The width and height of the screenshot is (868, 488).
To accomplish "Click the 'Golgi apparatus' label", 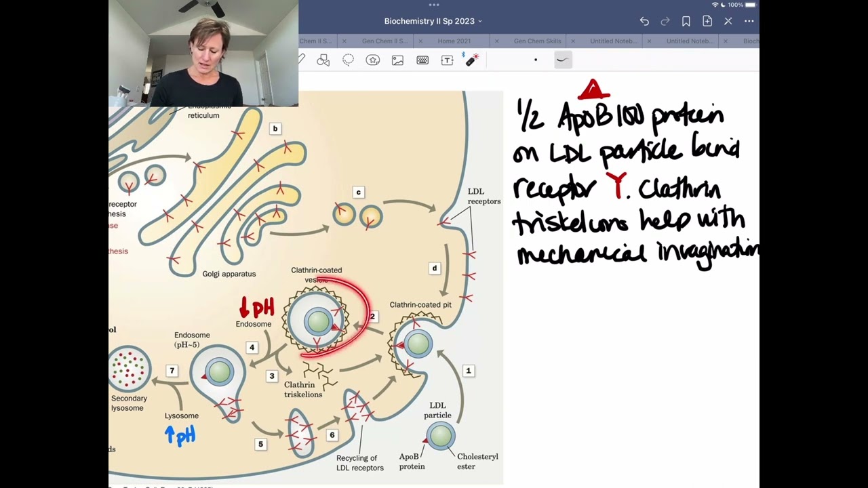I will coord(229,274).
